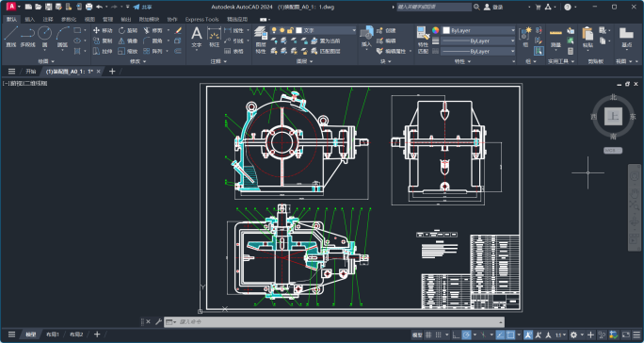Viewport: 644px width, 343px height.
Task: Expand the Annotation (注释) panel
Action: click(218, 61)
